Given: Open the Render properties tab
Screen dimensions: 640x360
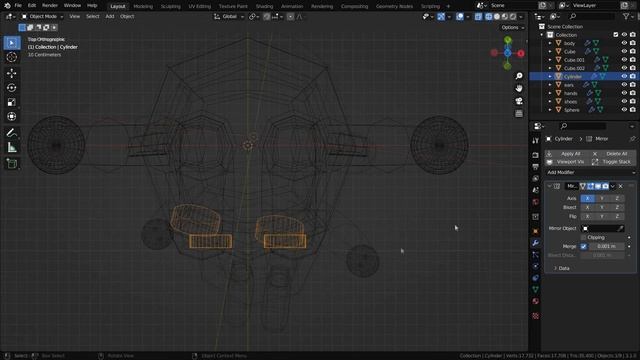Looking at the screenshot, I should [536, 156].
